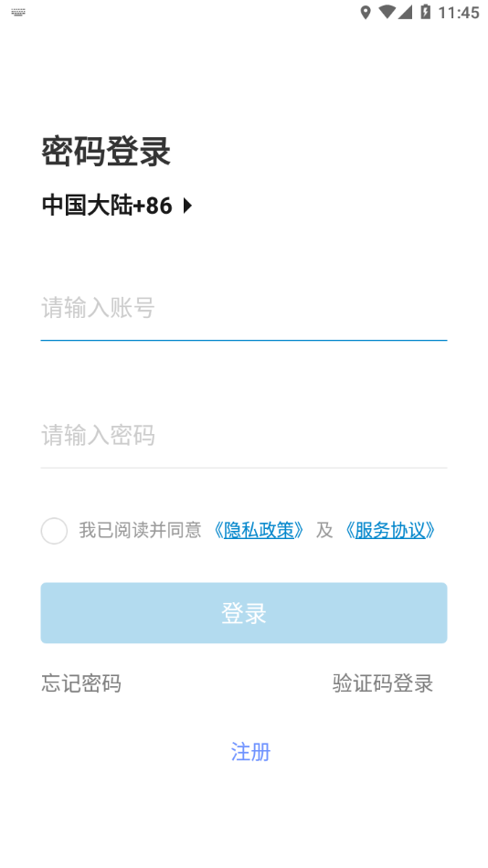The height and width of the screenshot is (868, 488).
Task: Tap the Wi-Fi signal status icon
Action: click(387, 12)
